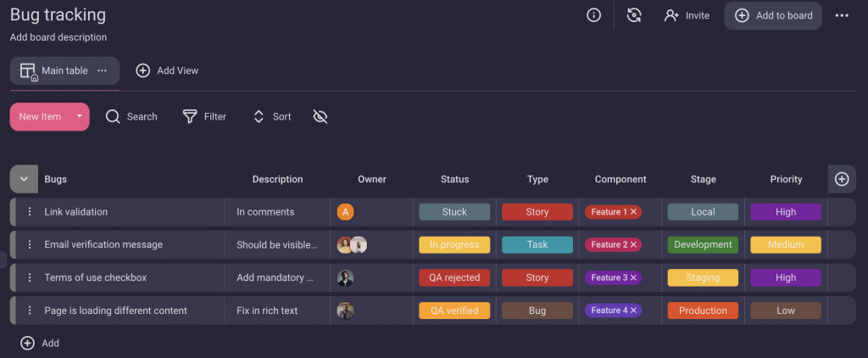
Task: Click the board info icon
Action: pos(594,15)
